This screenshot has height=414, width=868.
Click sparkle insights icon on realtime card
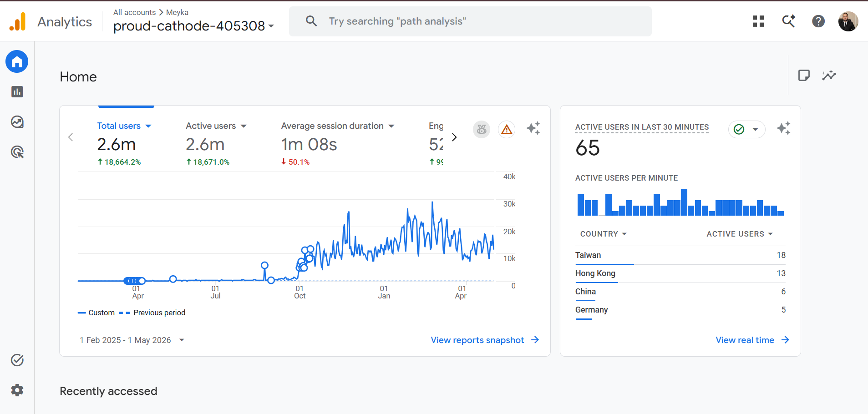click(784, 128)
